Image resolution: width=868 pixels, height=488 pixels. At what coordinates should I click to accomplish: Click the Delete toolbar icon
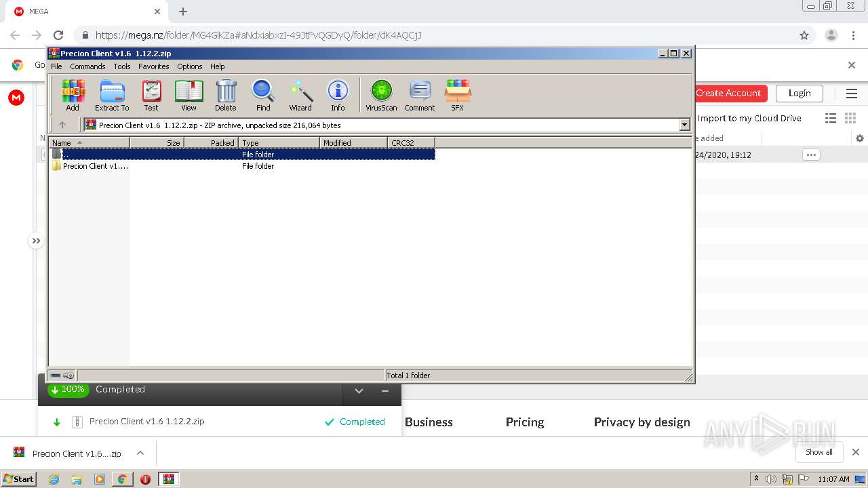[226, 95]
